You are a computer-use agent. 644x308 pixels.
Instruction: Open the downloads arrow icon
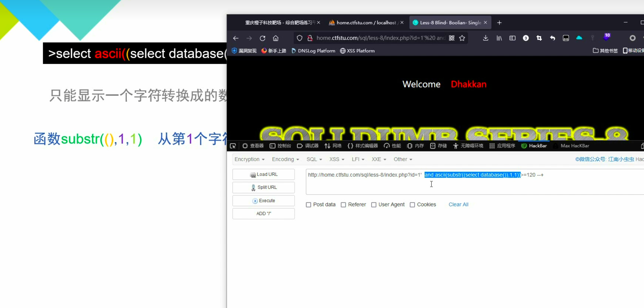click(485, 38)
